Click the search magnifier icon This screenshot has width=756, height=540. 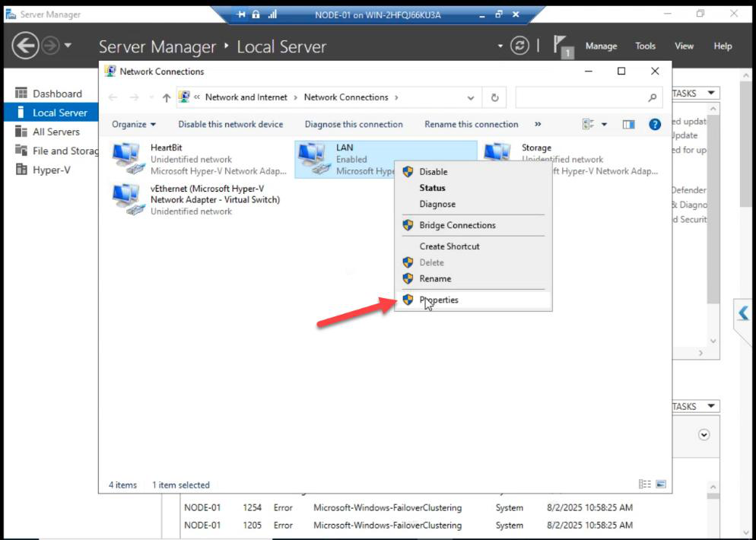(653, 98)
